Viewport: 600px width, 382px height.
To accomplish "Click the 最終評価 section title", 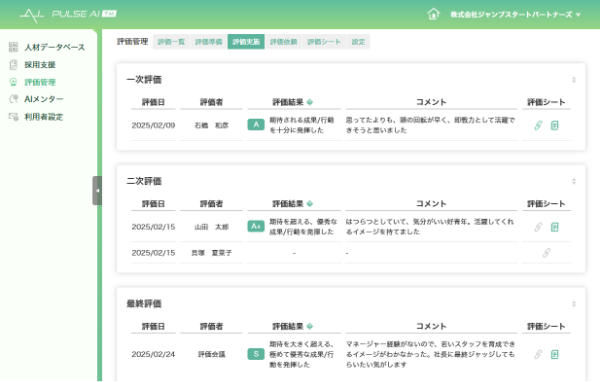I will [144, 304].
